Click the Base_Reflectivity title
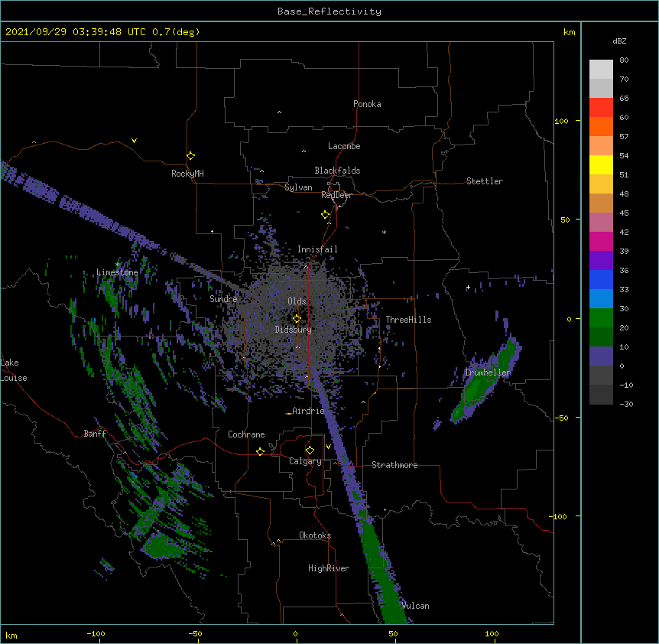Viewport: 659px width, 644px height. click(x=329, y=11)
